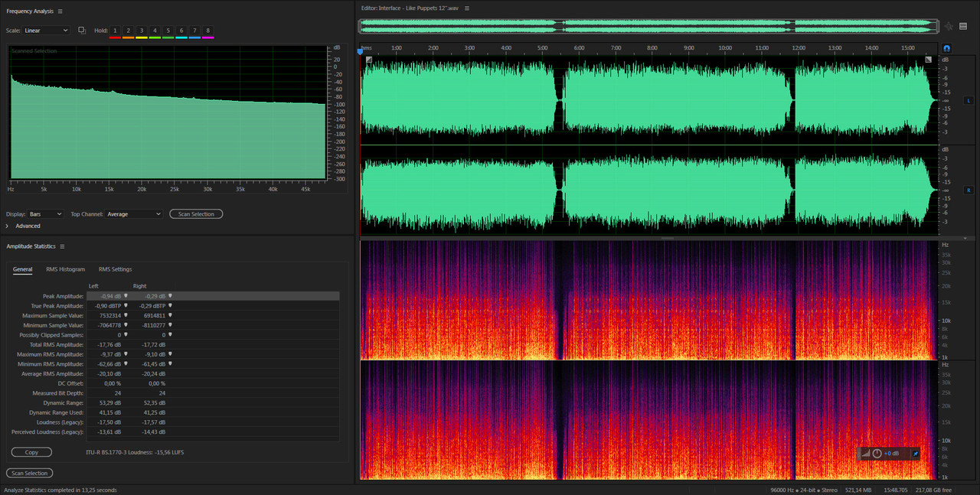Go to right Maximum RMS Amplitude marker
This screenshot has width=980, height=495.
(171, 354)
